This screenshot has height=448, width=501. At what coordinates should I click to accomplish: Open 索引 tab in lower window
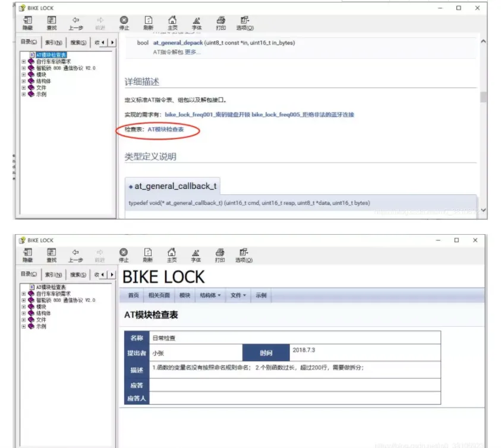53,275
